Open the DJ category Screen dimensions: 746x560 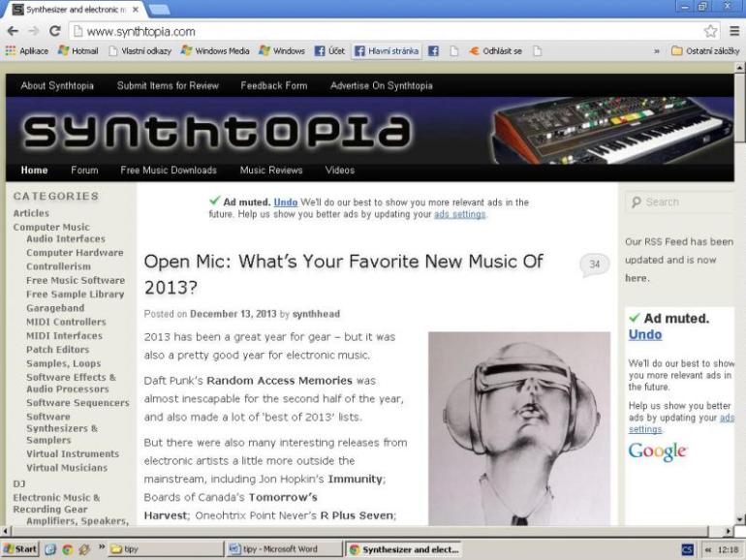point(19,483)
